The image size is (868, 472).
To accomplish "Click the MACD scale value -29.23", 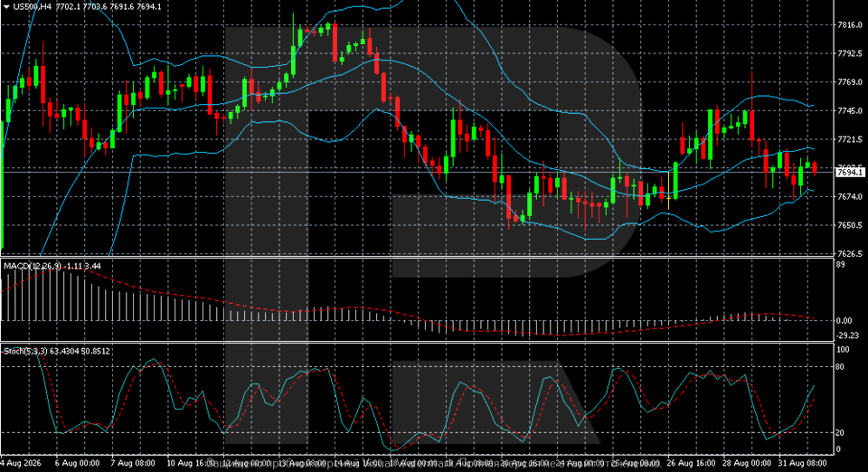I will click(x=848, y=335).
